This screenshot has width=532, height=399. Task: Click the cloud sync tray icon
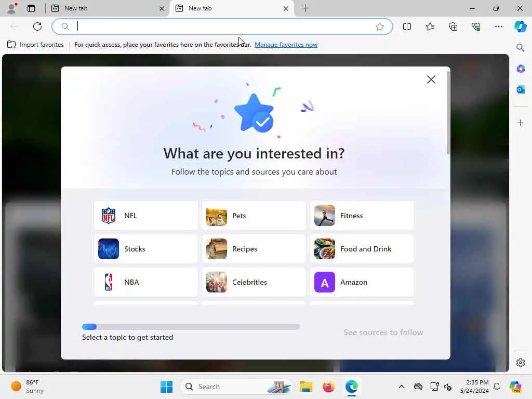point(418,387)
